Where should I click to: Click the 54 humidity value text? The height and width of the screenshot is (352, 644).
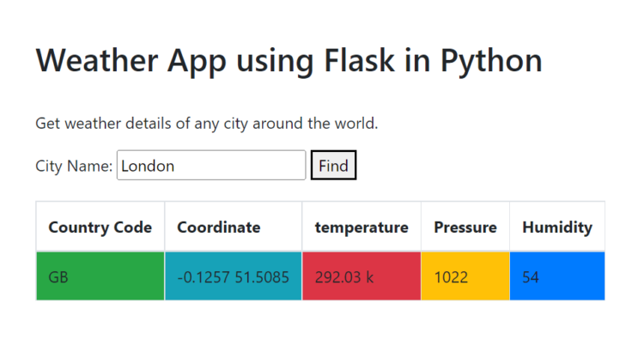coord(531,277)
